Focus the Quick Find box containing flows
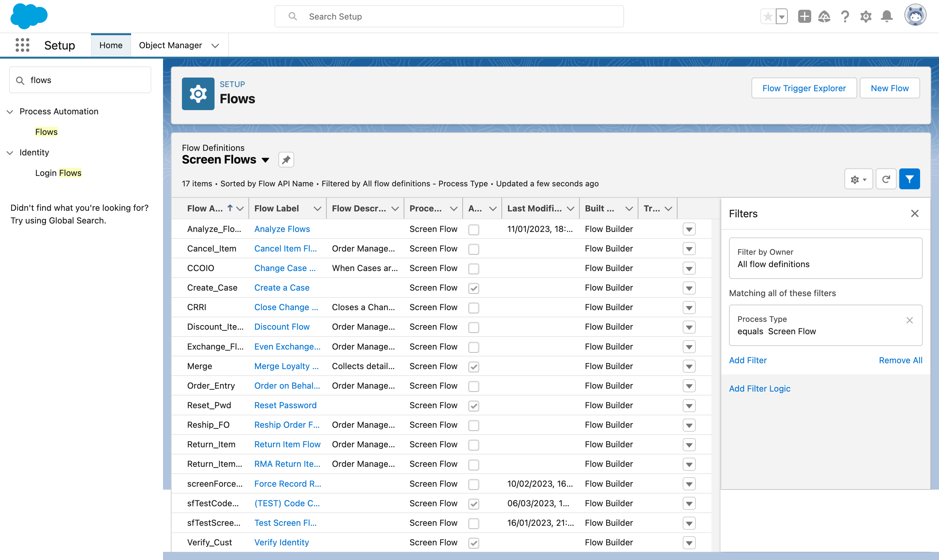Image resolution: width=939 pixels, height=560 pixels. [80, 80]
